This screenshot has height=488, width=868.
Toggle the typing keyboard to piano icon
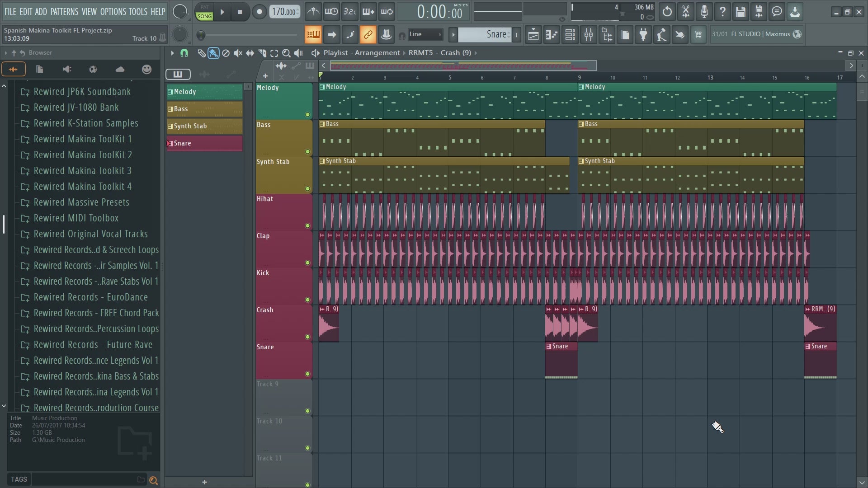pyautogui.click(x=313, y=34)
